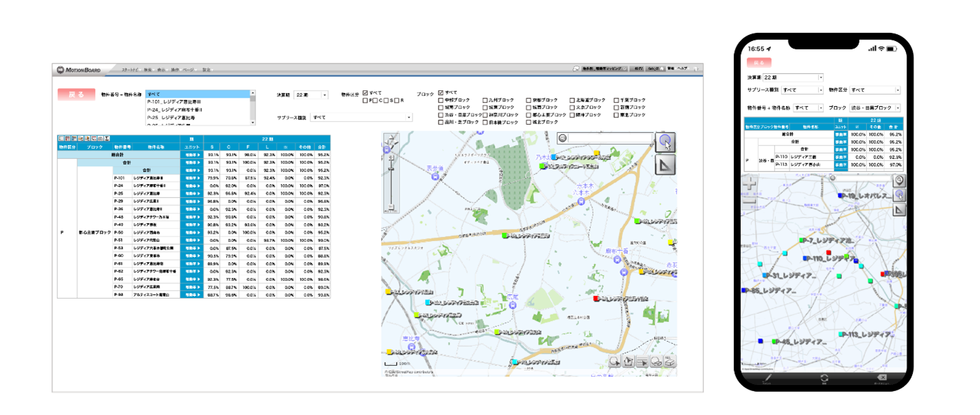This screenshot has width=980, height=415.
Task: Check the S property type checkbox
Action: (387, 101)
